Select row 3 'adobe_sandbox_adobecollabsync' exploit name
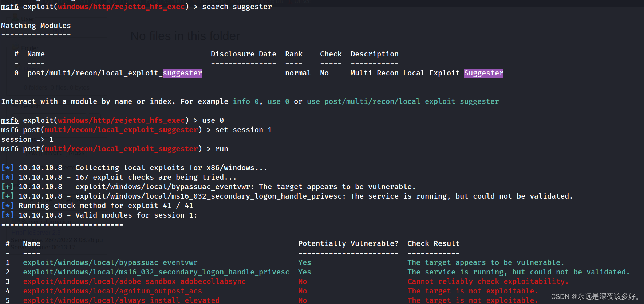The width and height of the screenshot is (644, 304). (x=134, y=281)
